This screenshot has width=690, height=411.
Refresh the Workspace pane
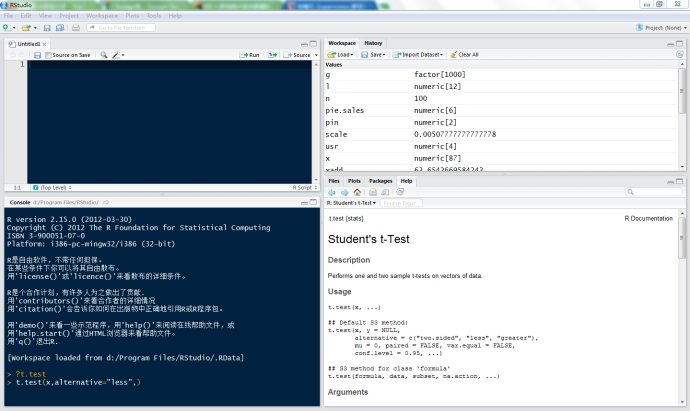click(x=680, y=55)
